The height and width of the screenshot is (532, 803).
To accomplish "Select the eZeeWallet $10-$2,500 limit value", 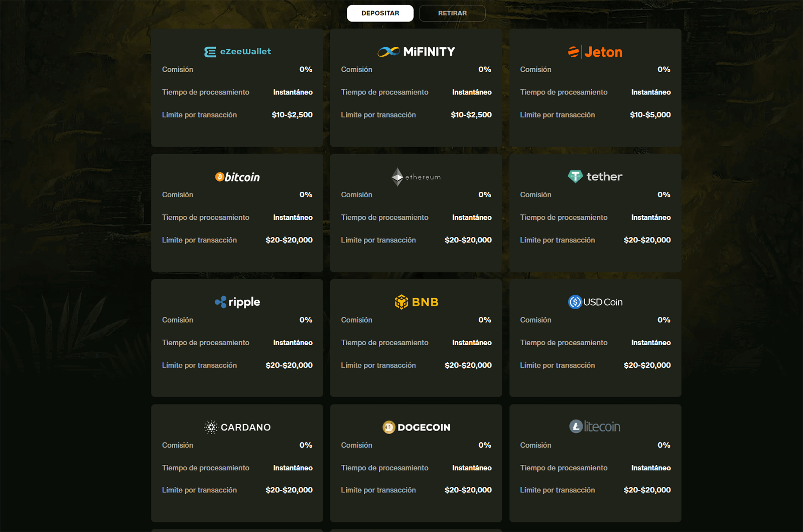I will point(292,115).
